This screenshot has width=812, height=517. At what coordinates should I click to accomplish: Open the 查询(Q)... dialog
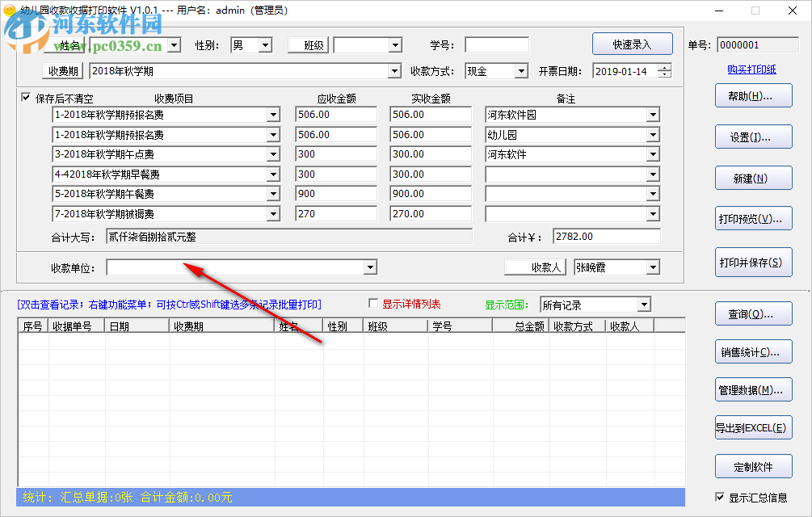click(754, 314)
